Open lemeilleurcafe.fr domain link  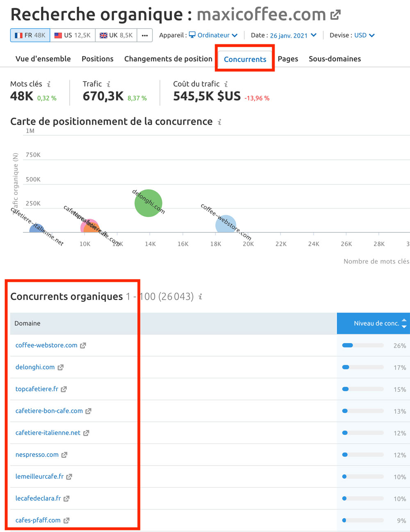pyautogui.click(x=39, y=476)
